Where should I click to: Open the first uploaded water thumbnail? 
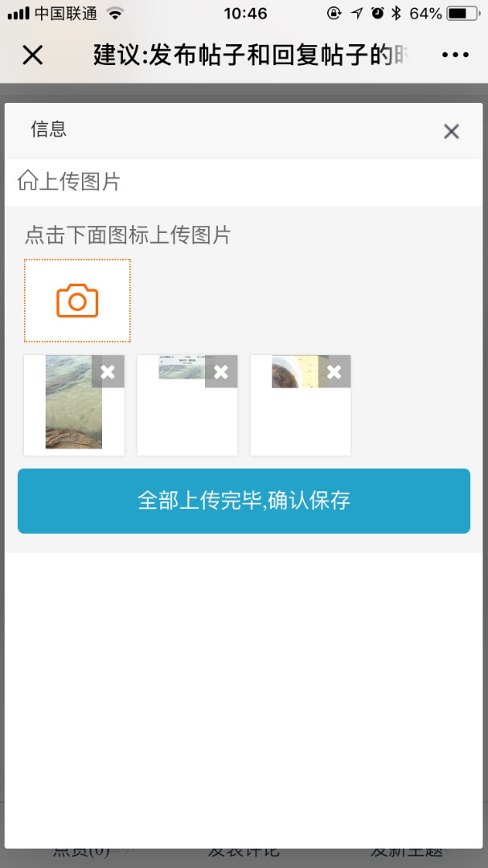tap(74, 407)
